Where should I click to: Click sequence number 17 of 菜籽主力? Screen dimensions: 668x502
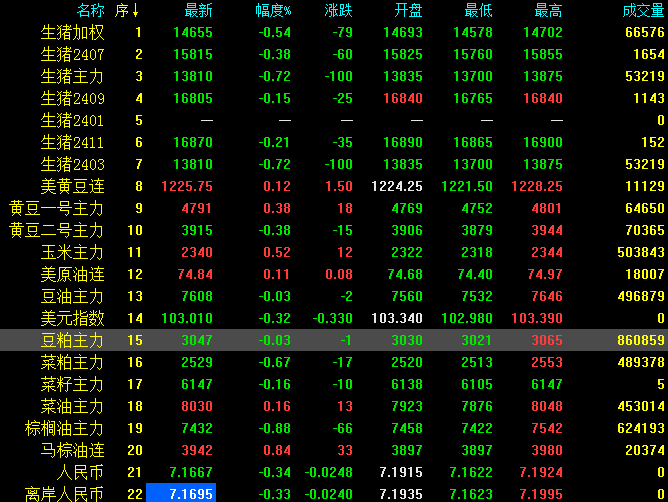[x=135, y=384]
